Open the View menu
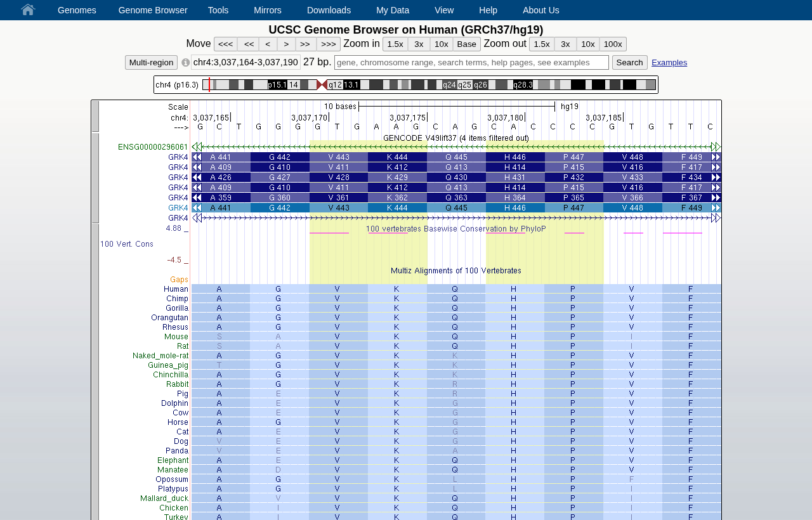 444,10
